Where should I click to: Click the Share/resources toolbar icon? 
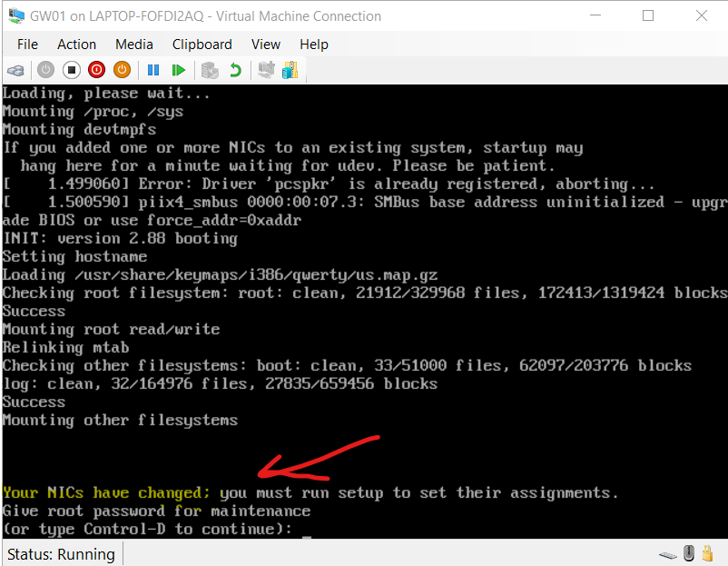pyautogui.click(x=290, y=70)
